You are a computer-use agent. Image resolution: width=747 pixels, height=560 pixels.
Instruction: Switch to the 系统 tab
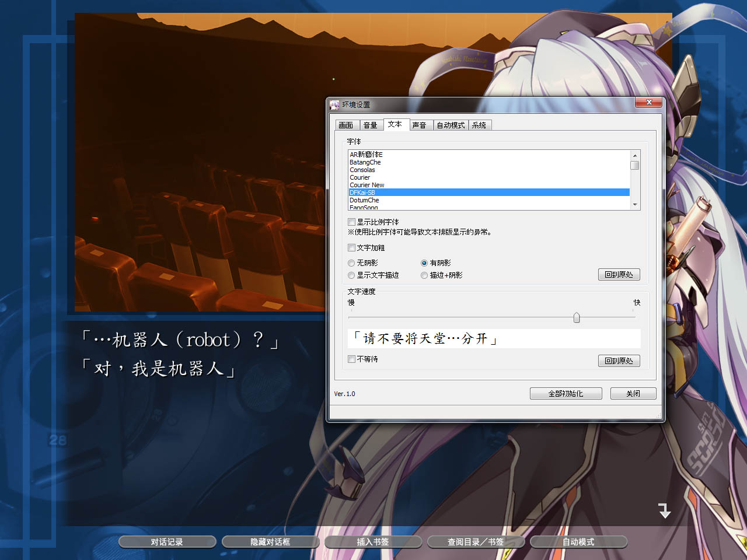coord(480,124)
